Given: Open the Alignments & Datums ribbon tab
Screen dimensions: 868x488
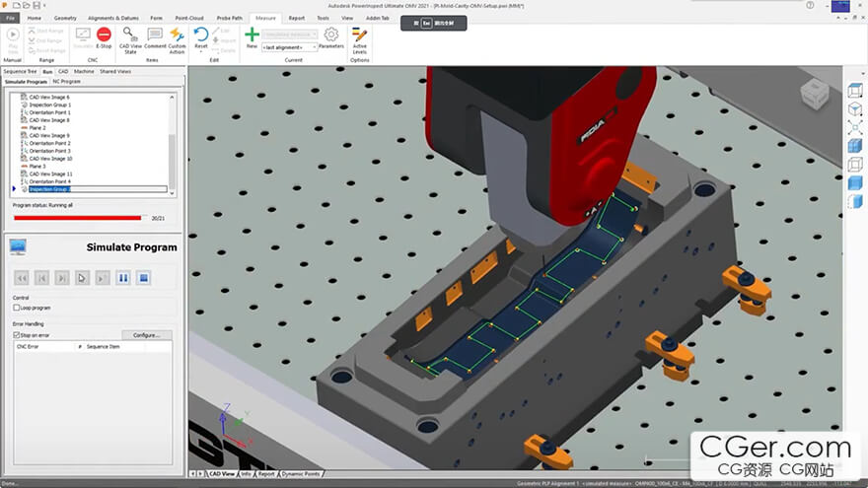Looking at the screenshot, I should click(113, 19).
